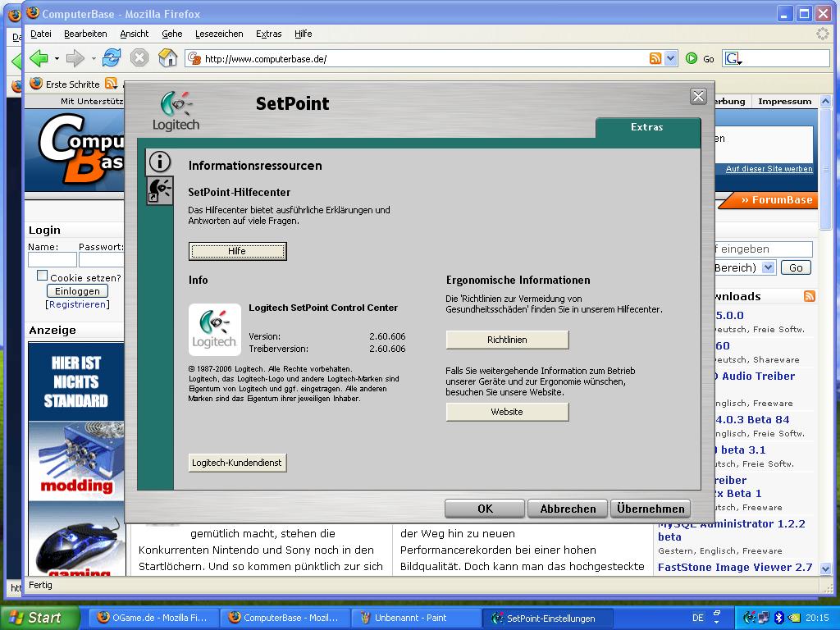840x630 pixels.
Task: Open ForumBase link
Action: [776, 200]
